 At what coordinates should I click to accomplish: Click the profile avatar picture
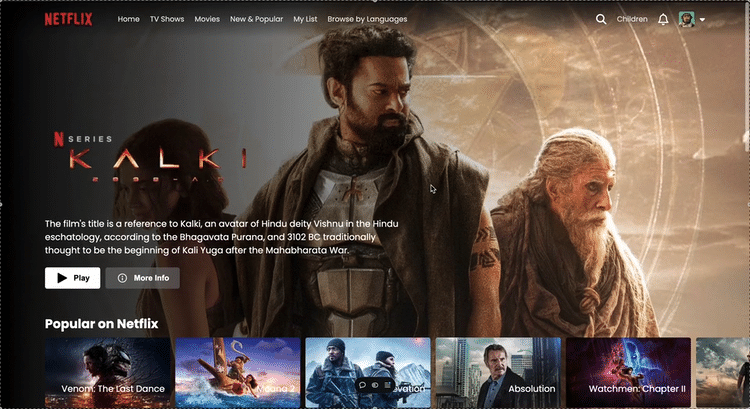tap(687, 19)
